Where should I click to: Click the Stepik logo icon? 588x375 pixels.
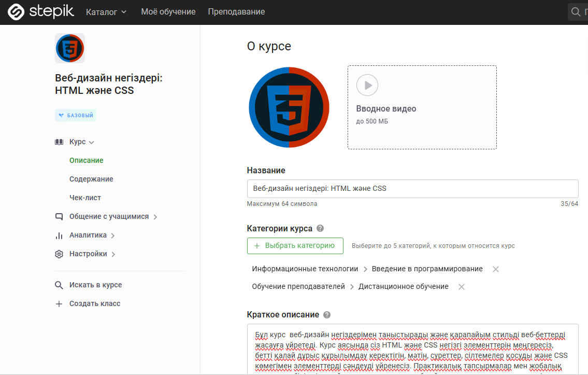[17, 12]
